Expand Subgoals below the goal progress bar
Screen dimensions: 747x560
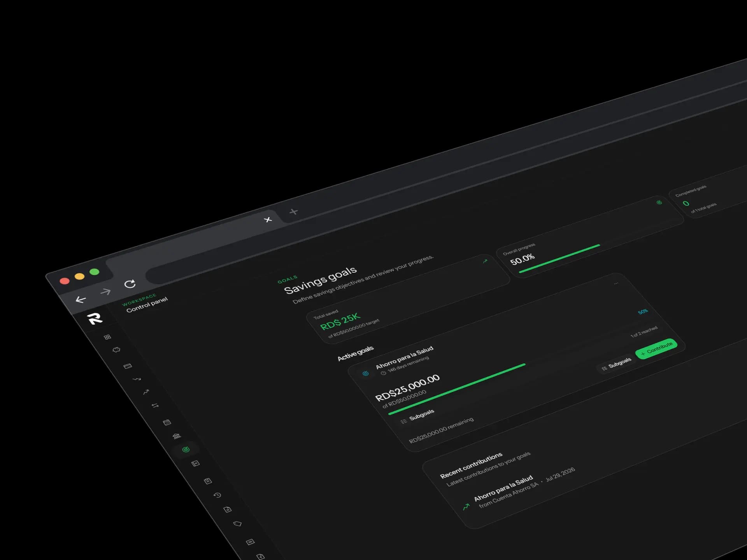[x=417, y=416]
